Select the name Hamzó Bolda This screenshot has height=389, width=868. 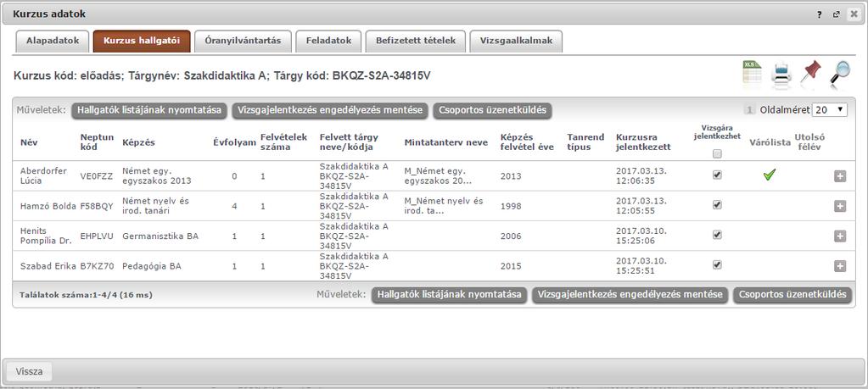[48, 206]
